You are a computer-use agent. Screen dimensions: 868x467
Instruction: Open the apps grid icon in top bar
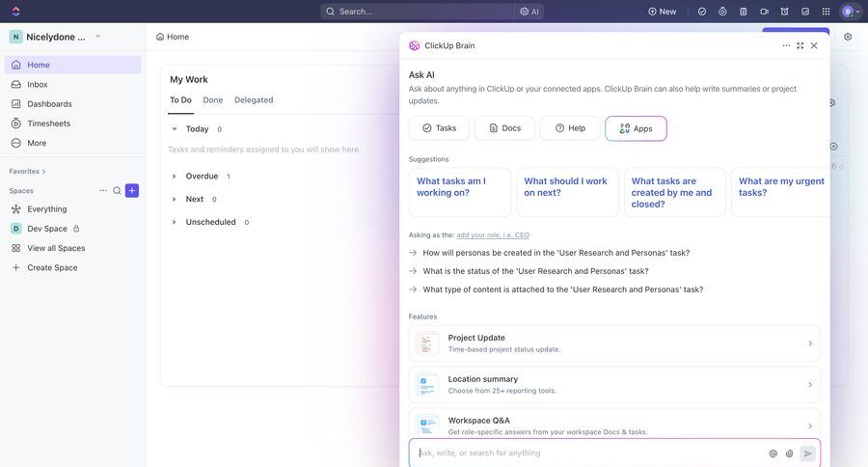(x=826, y=11)
